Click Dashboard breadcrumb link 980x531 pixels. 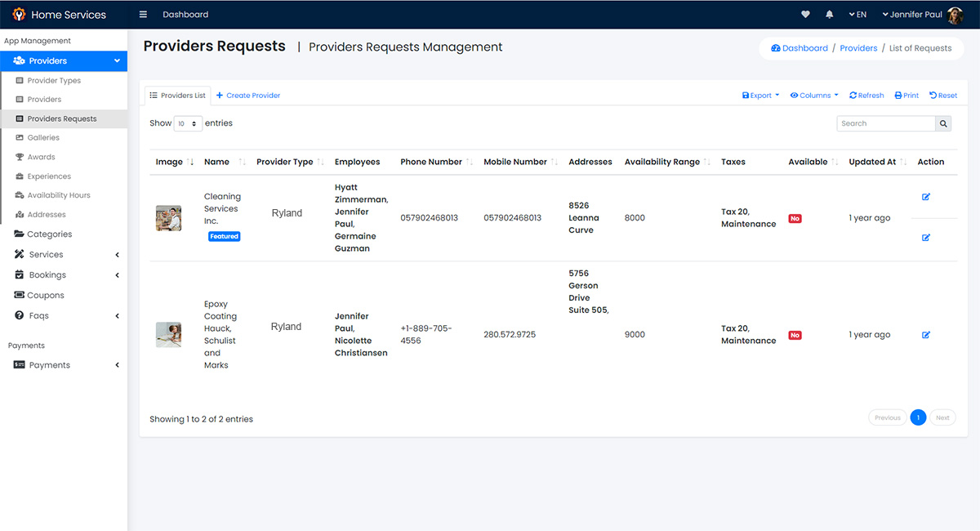[800, 48]
